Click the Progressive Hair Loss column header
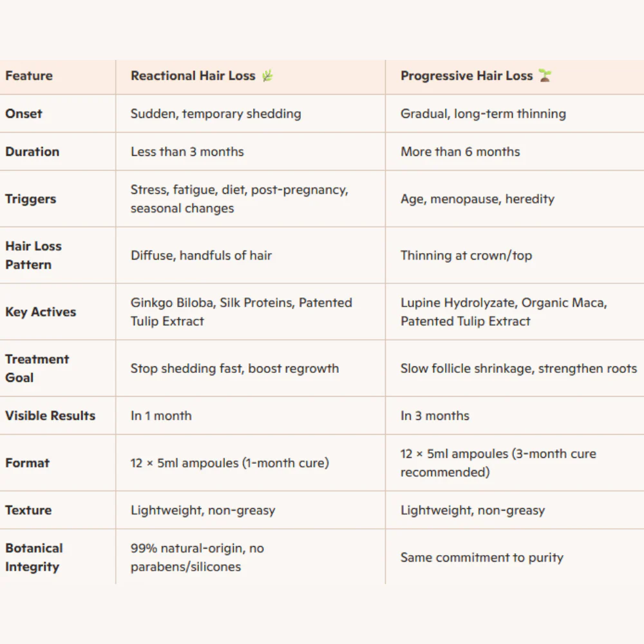Screen dimensions: 644x644 coord(466,76)
